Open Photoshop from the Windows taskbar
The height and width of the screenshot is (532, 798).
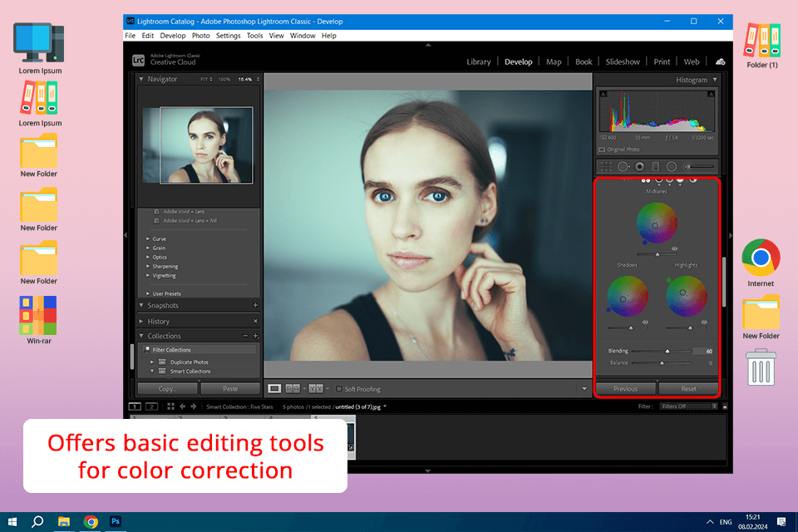116,522
